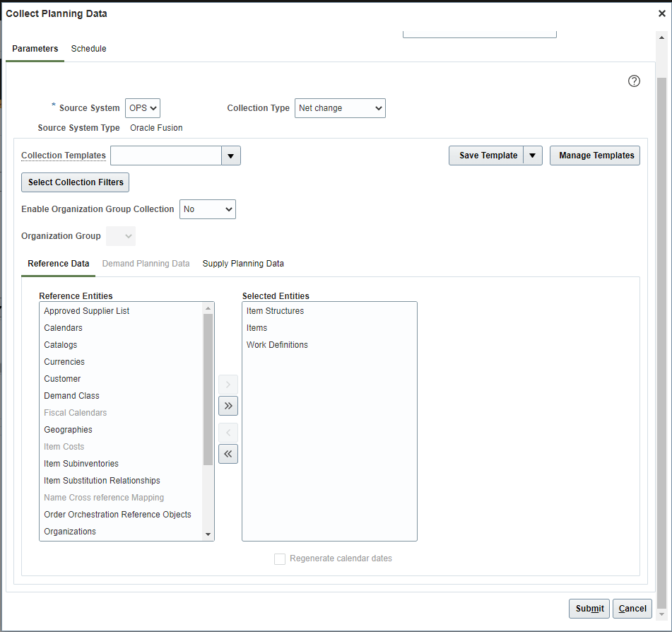Expand the Collection Templates dropdown arrow

pos(231,156)
